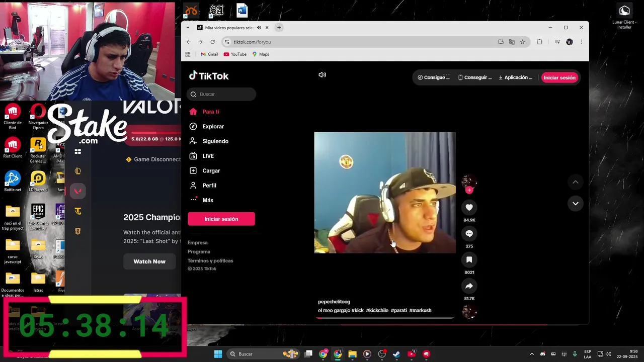
Task: Open the Chrome three-dot menu
Action: pyautogui.click(x=582, y=42)
